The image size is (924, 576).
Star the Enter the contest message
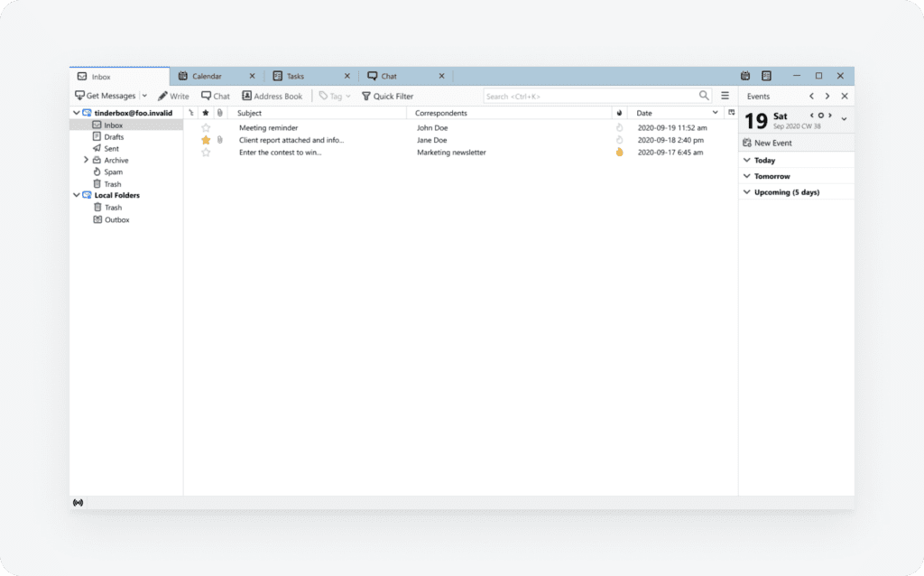coord(206,152)
